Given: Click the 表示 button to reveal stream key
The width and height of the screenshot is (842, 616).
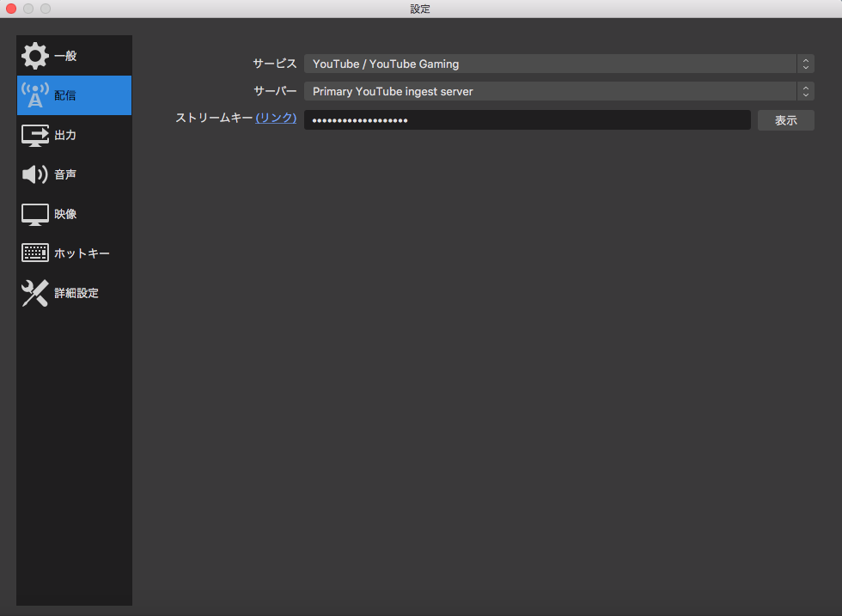Looking at the screenshot, I should point(785,120).
